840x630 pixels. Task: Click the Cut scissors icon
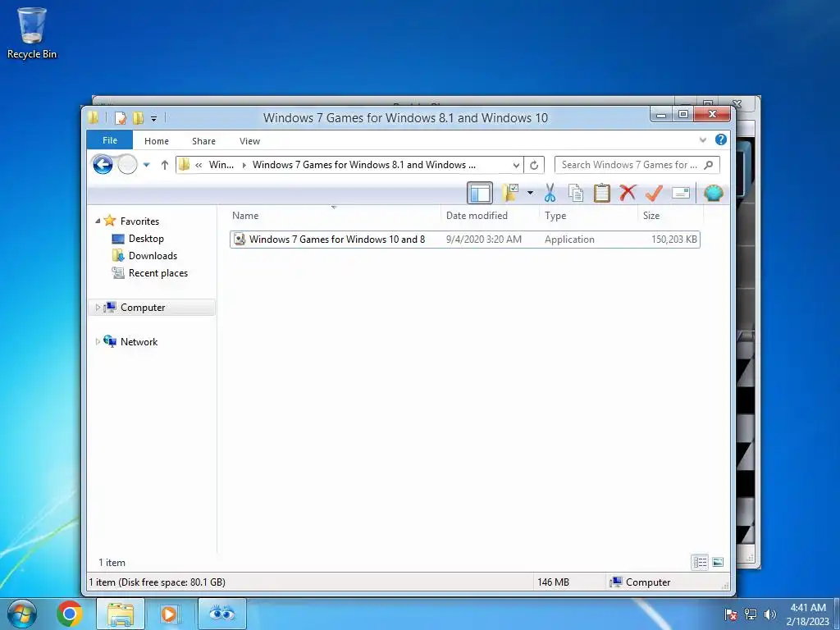coord(550,193)
